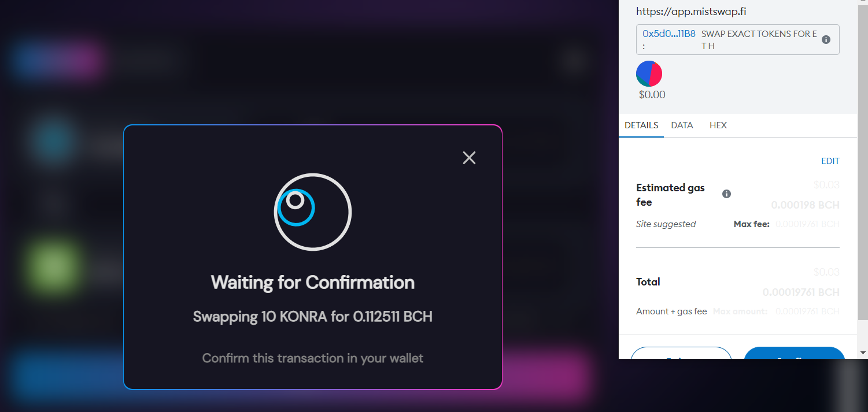868x412 pixels.
Task: Open the HEX tab
Action: 718,125
